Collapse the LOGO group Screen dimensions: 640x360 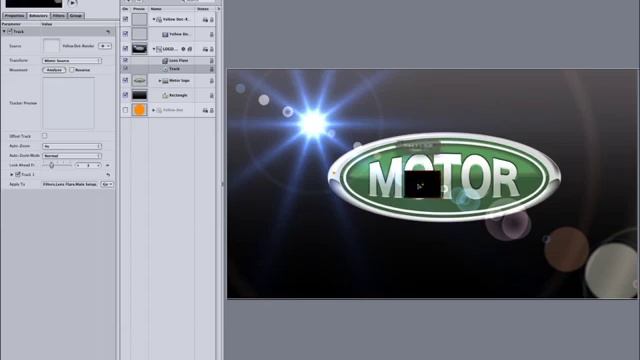[x=154, y=49]
